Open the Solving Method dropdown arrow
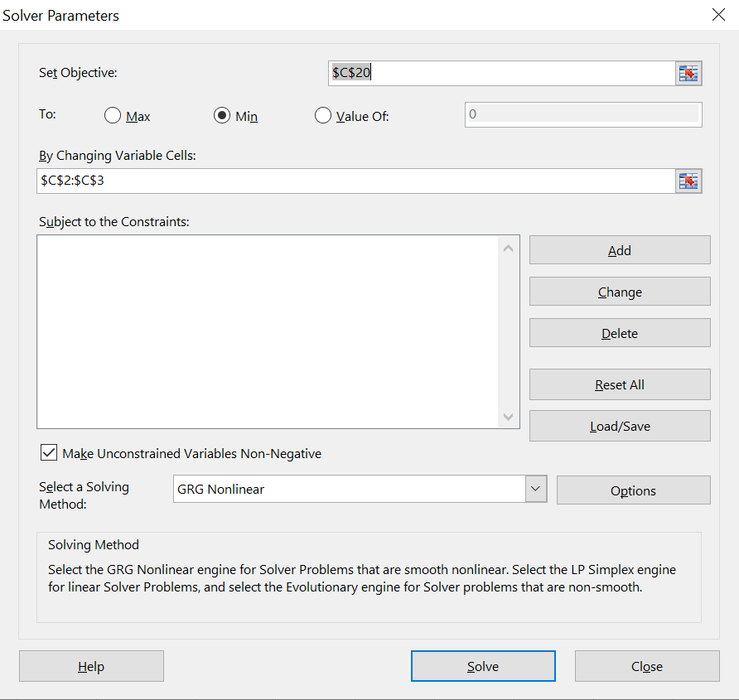This screenshot has width=739, height=700. pos(536,489)
